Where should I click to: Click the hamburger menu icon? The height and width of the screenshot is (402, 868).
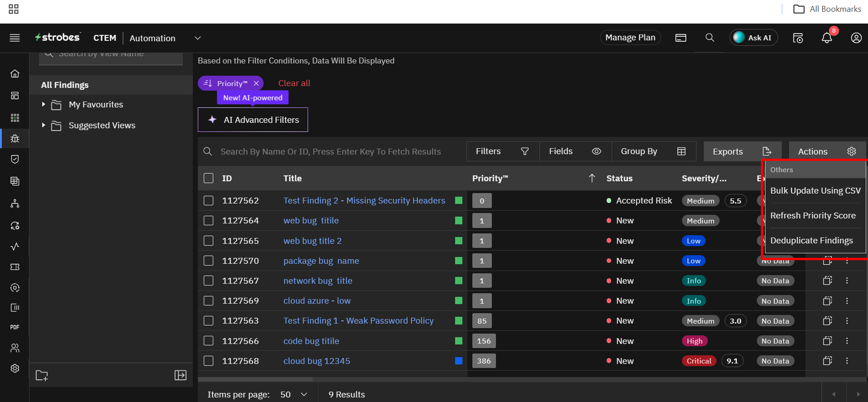pos(15,38)
